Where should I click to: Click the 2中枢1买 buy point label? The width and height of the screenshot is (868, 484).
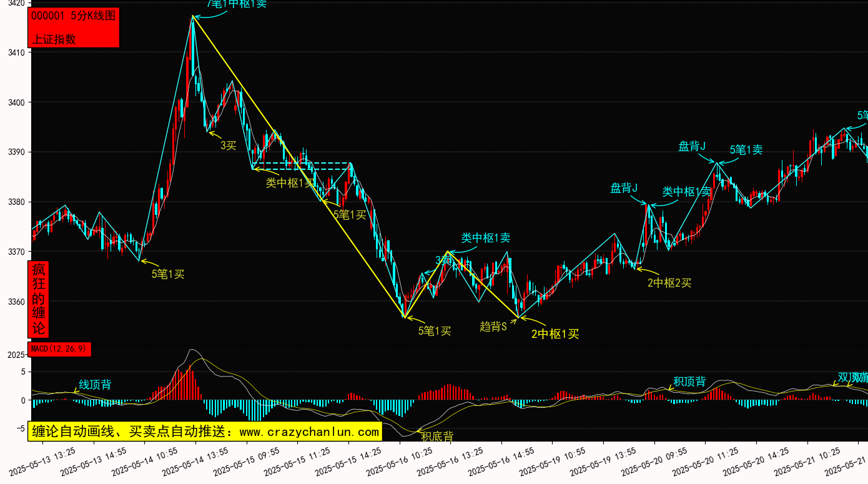555,334
